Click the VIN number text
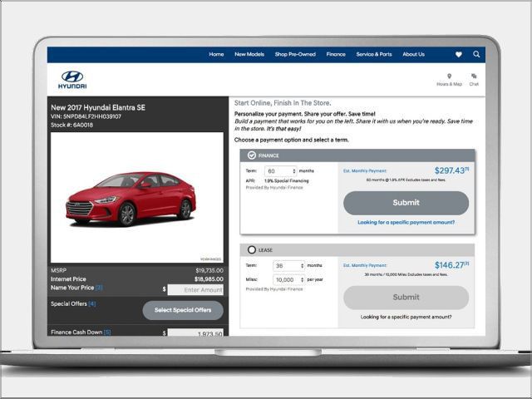Screen dimensions: 532x399 86,116
